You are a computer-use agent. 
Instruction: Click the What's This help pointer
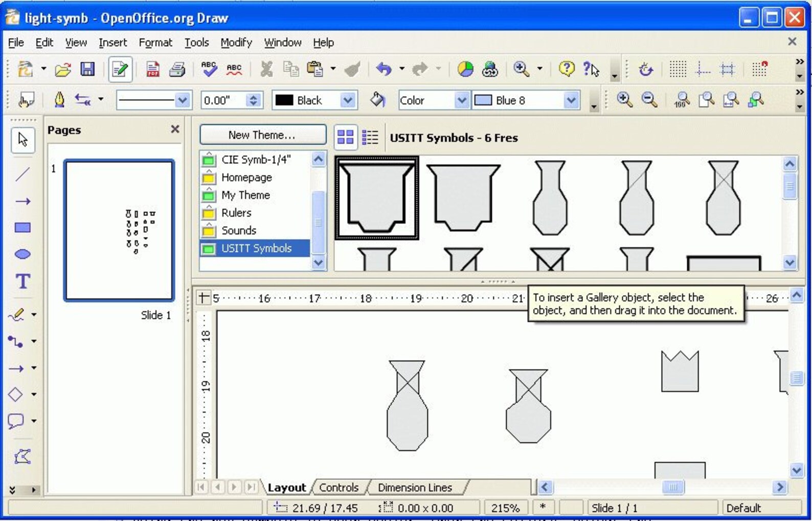click(591, 69)
